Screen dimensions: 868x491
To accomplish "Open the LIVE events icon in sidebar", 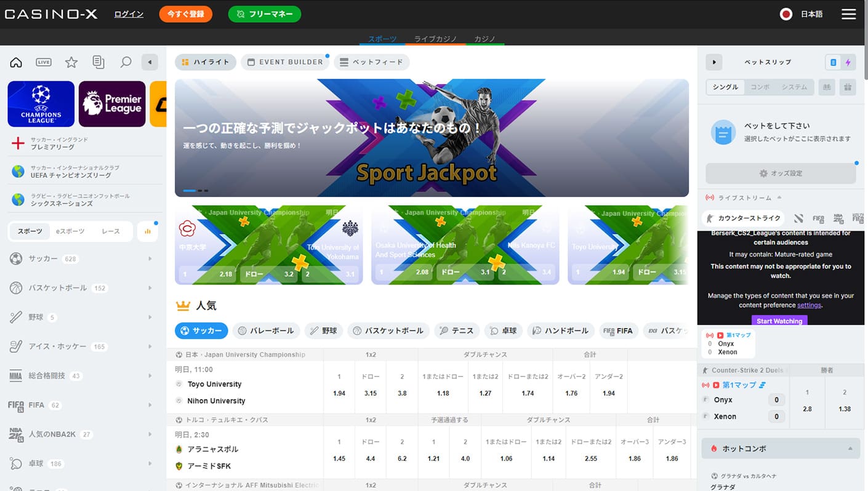I will pos(44,62).
